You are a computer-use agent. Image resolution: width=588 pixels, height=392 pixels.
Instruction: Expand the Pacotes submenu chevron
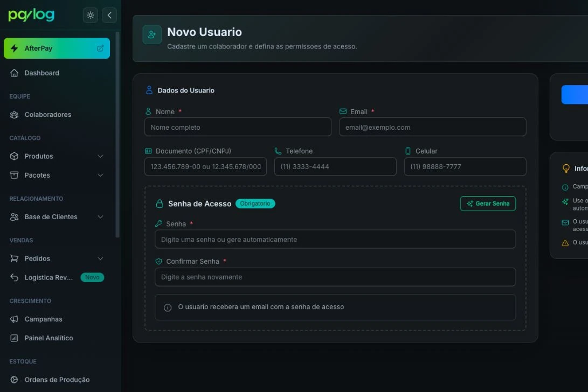click(x=100, y=176)
